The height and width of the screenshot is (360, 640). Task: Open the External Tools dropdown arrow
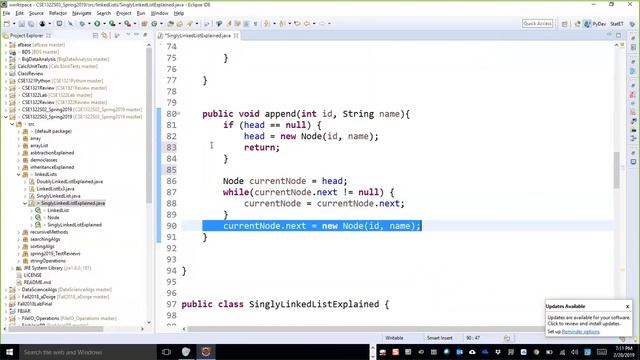pyautogui.click(x=135, y=24)
